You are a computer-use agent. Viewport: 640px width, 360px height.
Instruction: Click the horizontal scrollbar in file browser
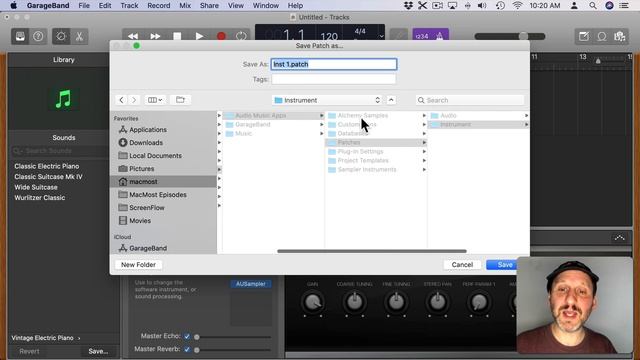371,251
